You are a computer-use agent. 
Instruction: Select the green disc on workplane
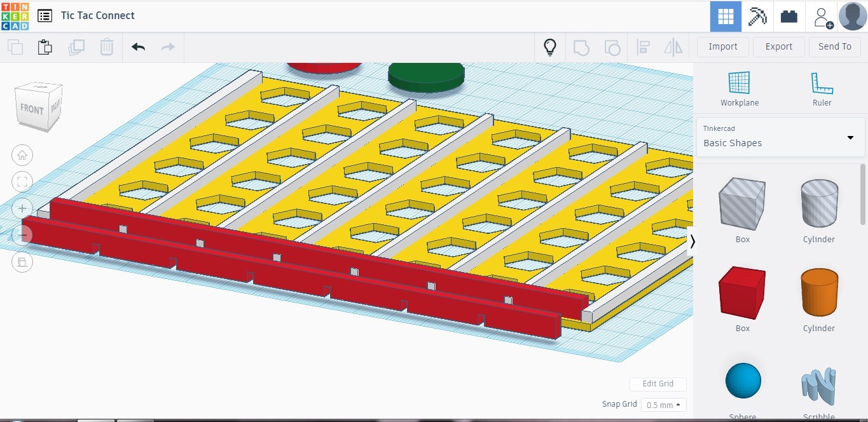[x=426, y=77]
